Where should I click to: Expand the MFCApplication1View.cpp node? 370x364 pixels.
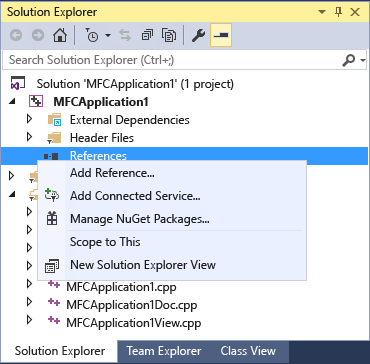29,320
